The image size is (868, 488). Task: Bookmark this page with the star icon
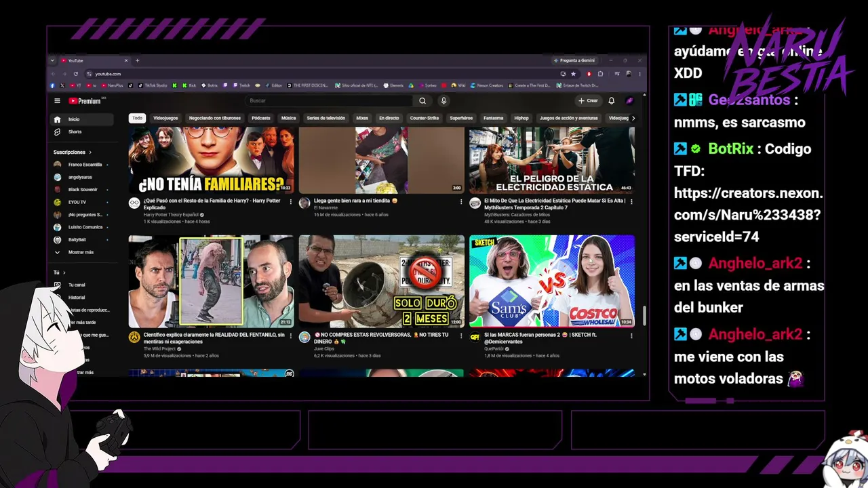coord(573,74)
